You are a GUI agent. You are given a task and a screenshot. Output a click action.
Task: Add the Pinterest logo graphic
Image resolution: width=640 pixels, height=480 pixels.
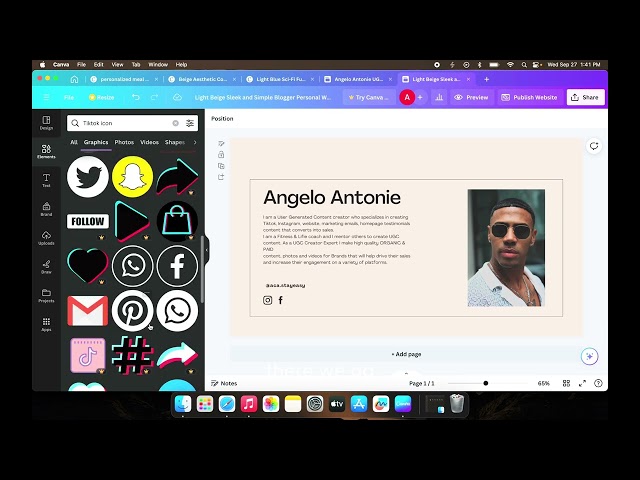click(132, 311)
